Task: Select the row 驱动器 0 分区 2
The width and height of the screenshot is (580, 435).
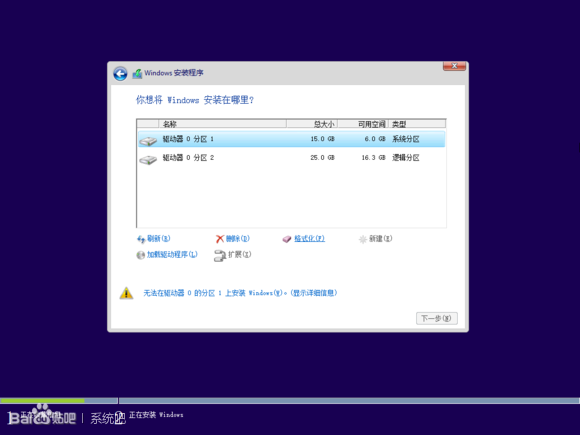Action: 291,158
